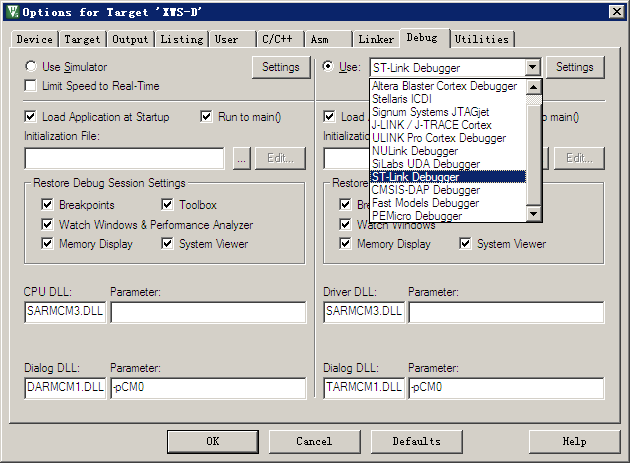Click Driver DLL field SARMCM3.DLL

(364, 312)
